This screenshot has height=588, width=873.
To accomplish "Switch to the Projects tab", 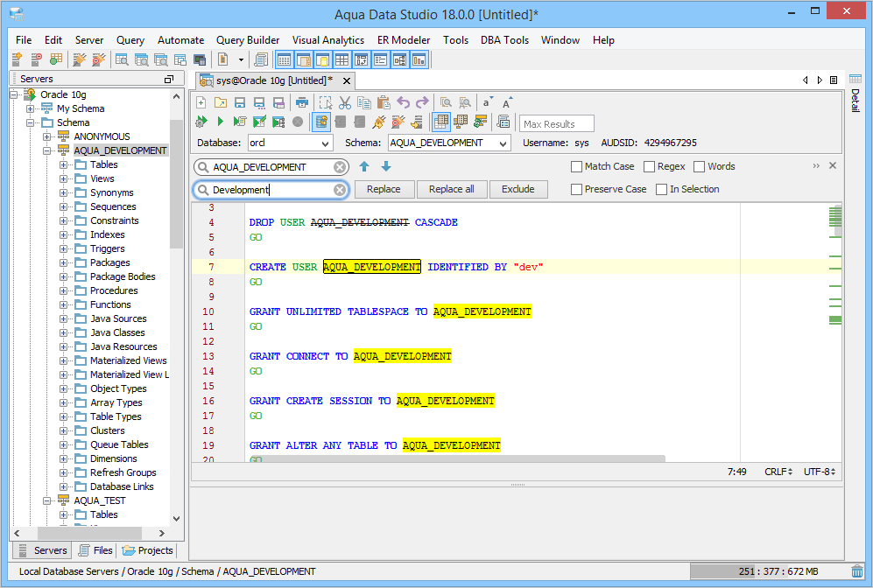I will pyautogui.click(x=148, y=550).
